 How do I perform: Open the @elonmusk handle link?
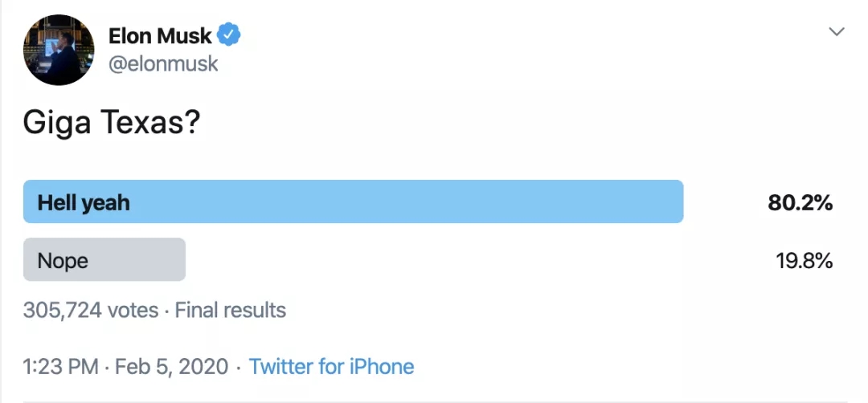(163, 64)
